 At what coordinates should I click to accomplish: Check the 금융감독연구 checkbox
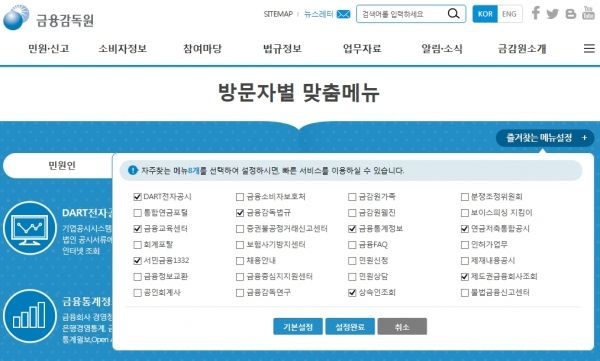tap(240, 292)
